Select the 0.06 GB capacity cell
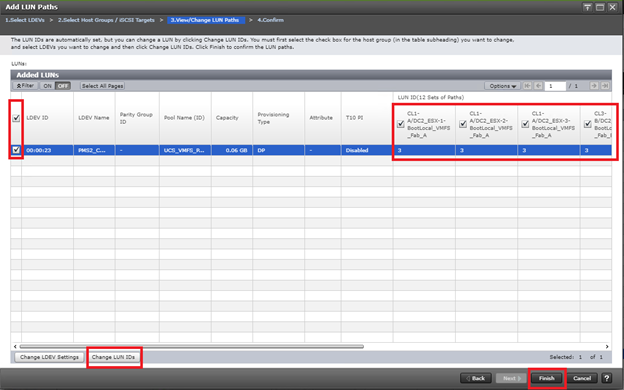This screenshot has width=624, height=390. tap(232, 150)
